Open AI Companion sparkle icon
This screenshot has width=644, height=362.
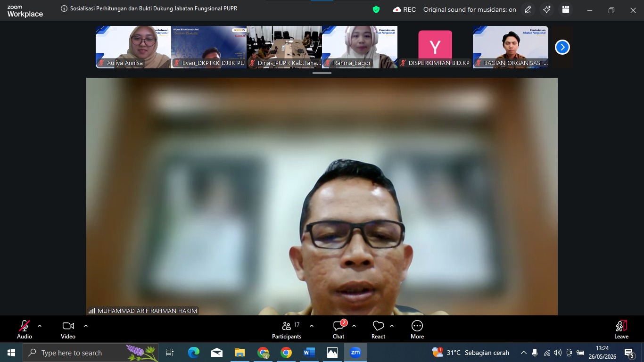pos(547,9)
